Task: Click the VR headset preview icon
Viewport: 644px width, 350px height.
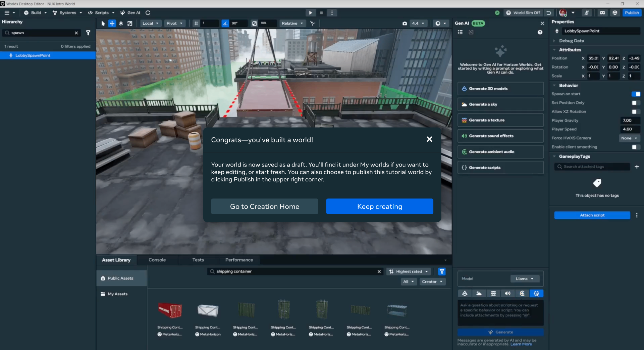Action: (x=602, y=13)
